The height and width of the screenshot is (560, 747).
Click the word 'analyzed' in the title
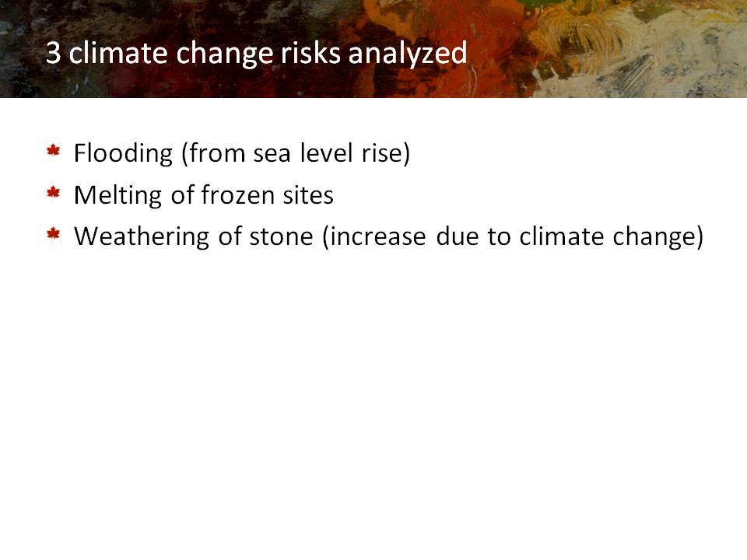[408, 54]
